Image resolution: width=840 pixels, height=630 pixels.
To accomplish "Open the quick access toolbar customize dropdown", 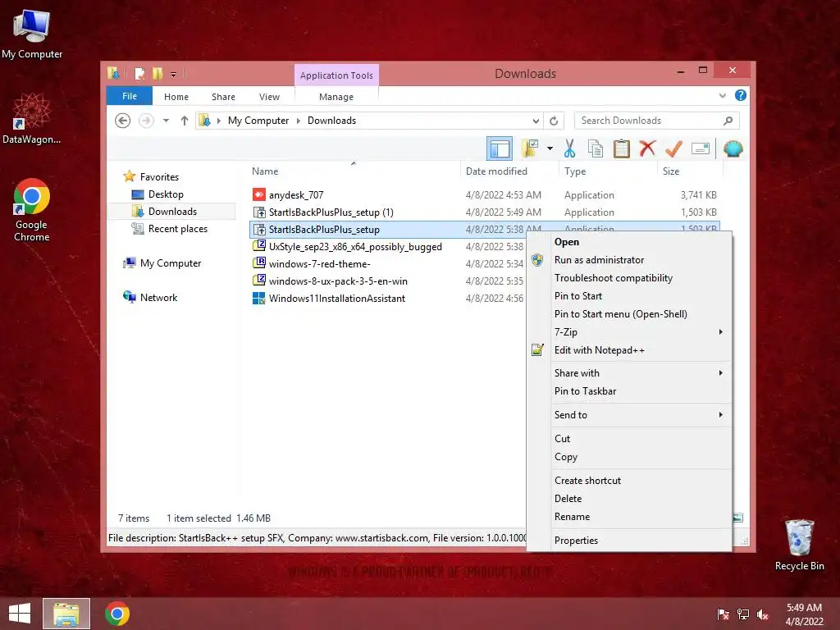I will 174,75.
